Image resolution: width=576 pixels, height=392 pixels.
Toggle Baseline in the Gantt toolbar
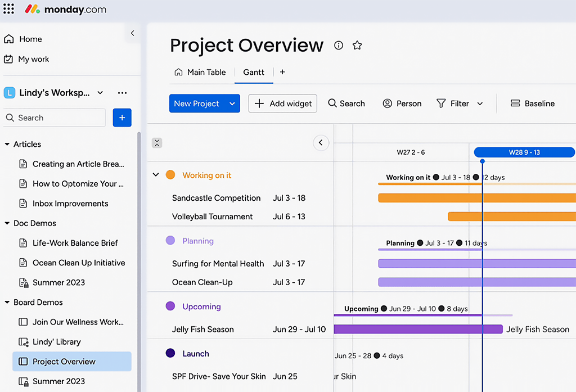(x=532, y=103)
